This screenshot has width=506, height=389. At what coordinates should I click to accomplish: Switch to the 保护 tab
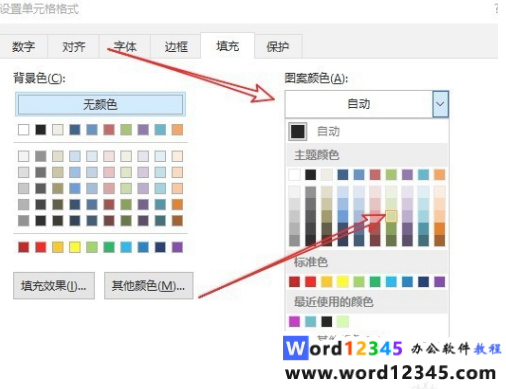278,46
